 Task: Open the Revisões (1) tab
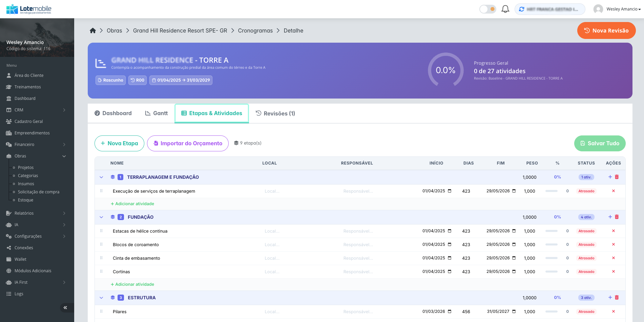pyautogui.click(x=275, y=113)
